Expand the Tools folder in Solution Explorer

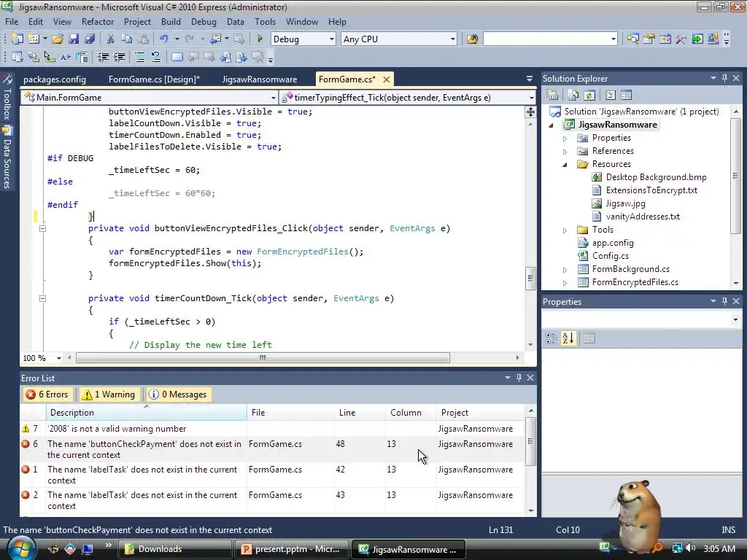coord(565,230)
